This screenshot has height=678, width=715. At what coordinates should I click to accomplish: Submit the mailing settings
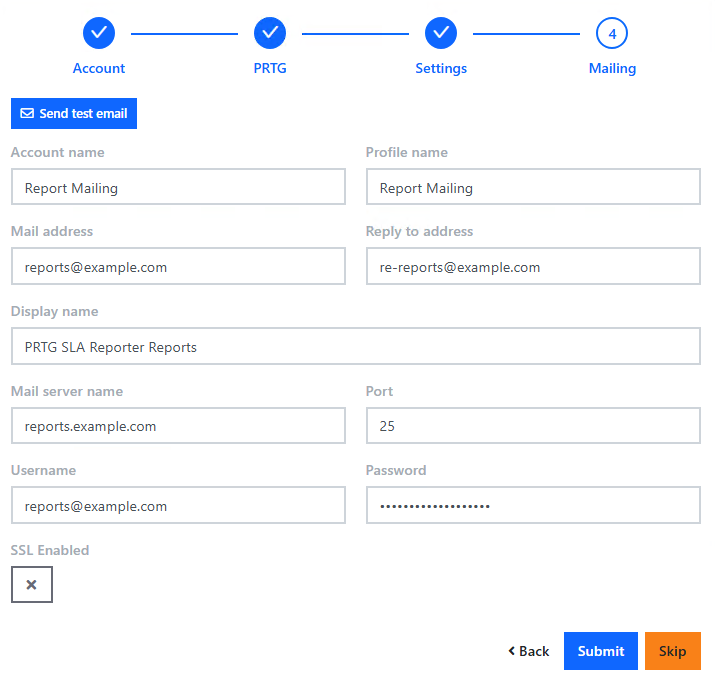(x=601, y=651)
